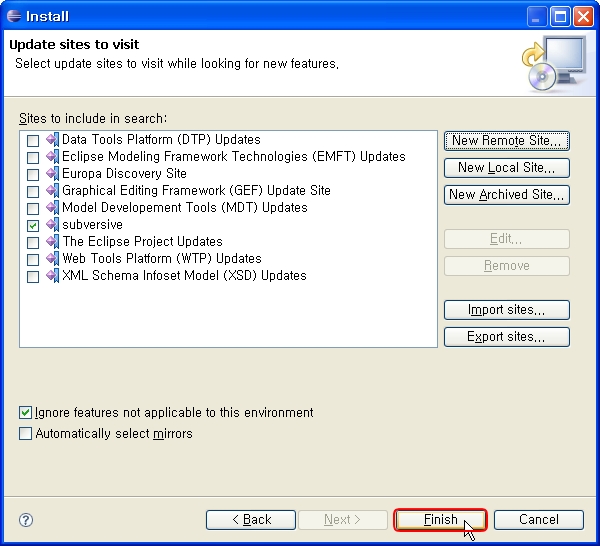
Task: Enable Automatically select mirrors
Action: (x=25, y=434)
